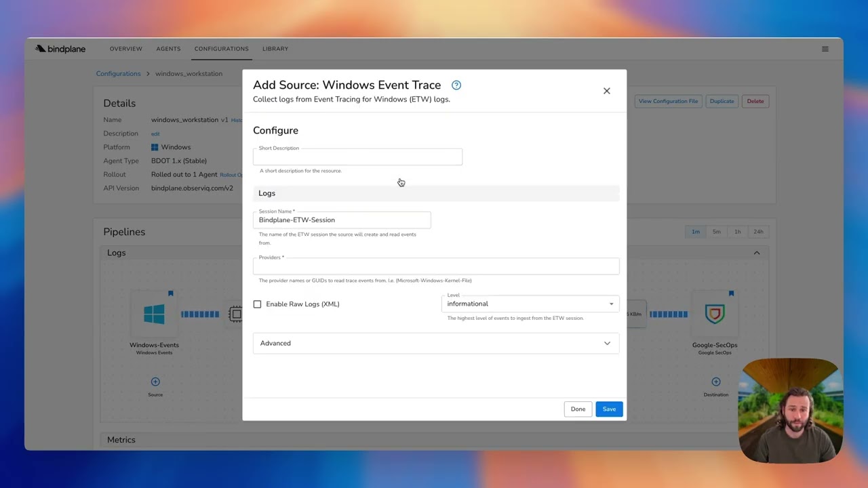Open the Level dropdown set to informational
The image size is (868, 488).
[x=530, y=304]
